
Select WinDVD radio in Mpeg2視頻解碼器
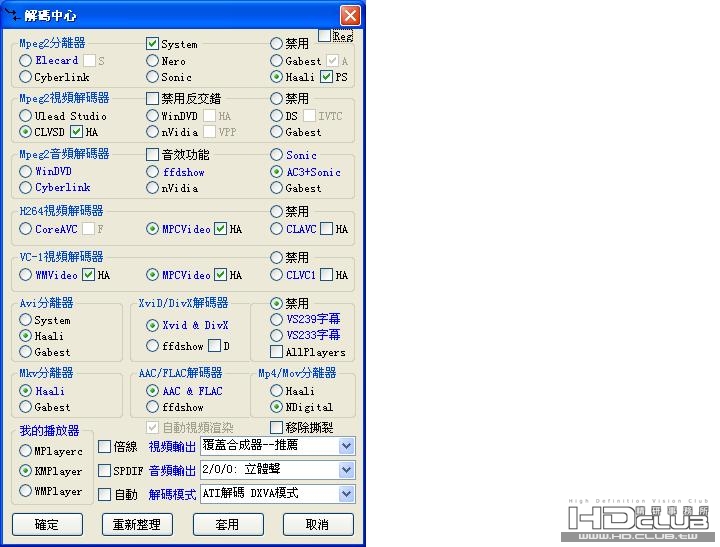(x=152, y=115)
